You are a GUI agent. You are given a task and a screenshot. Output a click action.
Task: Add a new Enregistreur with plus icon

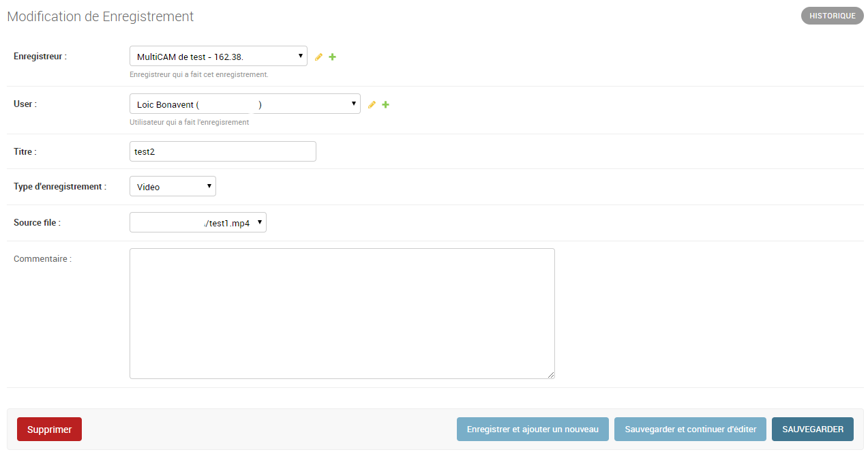tap(333, 57)
